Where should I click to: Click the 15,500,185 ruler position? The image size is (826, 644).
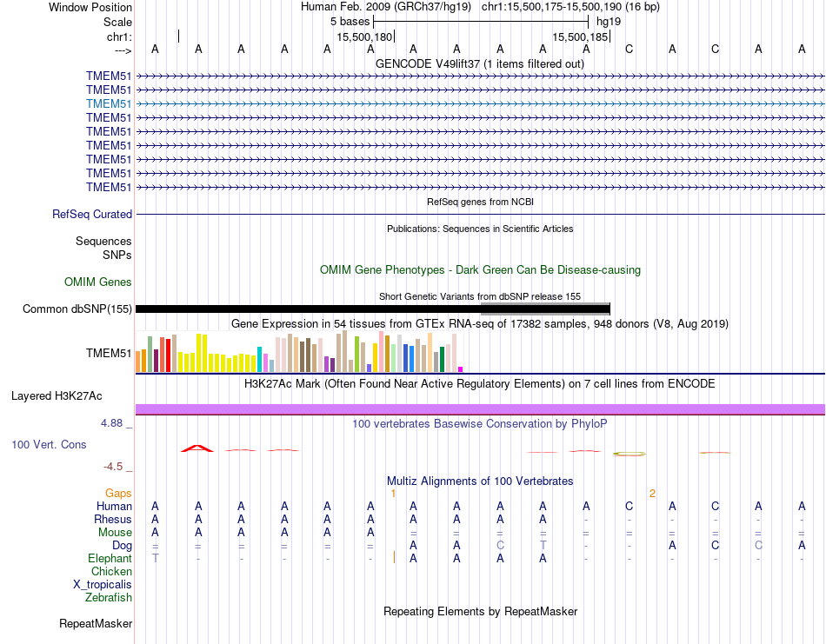click(x=580, y=37)
